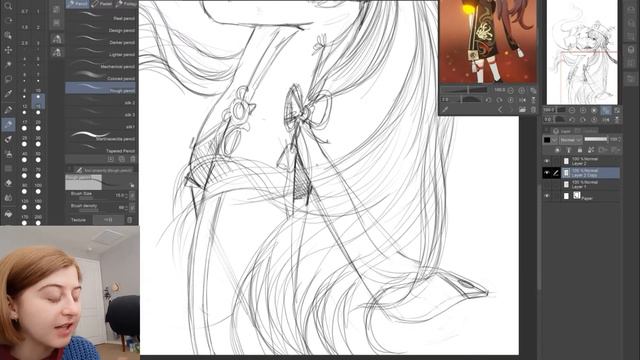Click the Texture setting button
The height and width of the screenshot is (360, 640).
(x=108, y=220)
